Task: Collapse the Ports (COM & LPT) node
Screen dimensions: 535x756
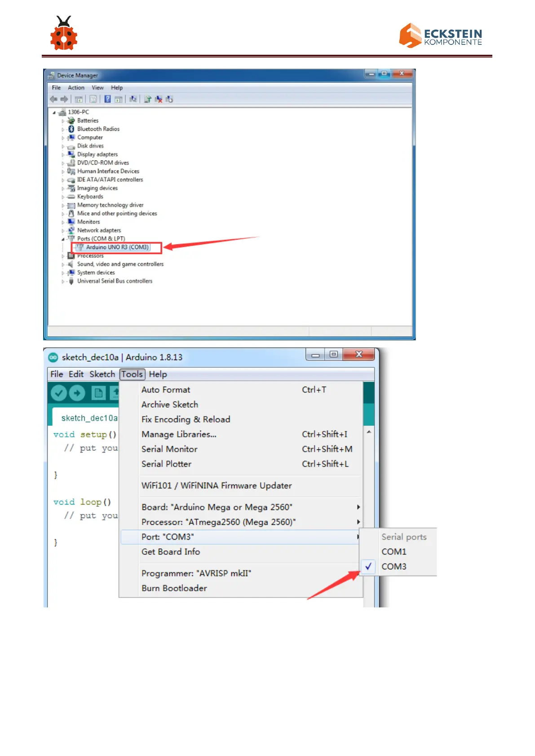Action: coord(63,239)
